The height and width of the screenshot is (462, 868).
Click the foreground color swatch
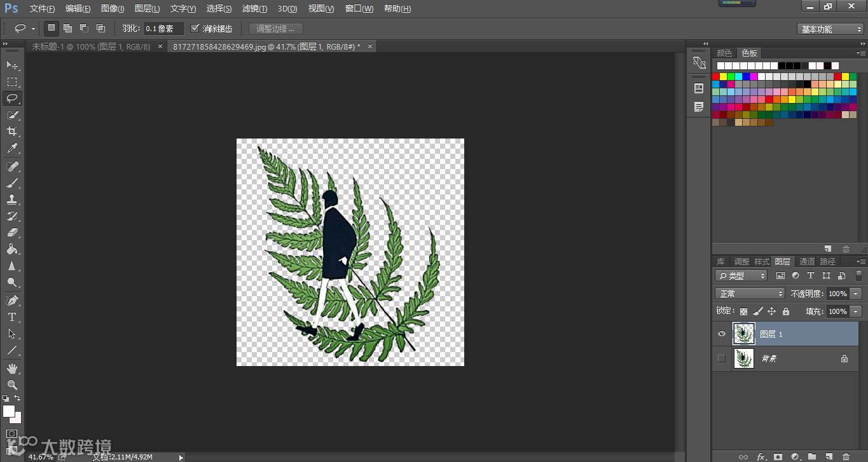pyautogui.click(x=8, y=411)
